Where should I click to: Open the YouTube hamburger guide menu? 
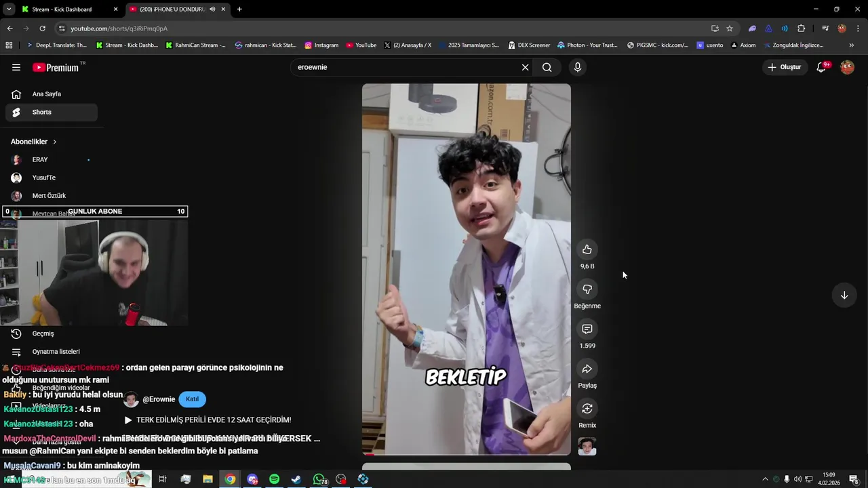(16, 67)
